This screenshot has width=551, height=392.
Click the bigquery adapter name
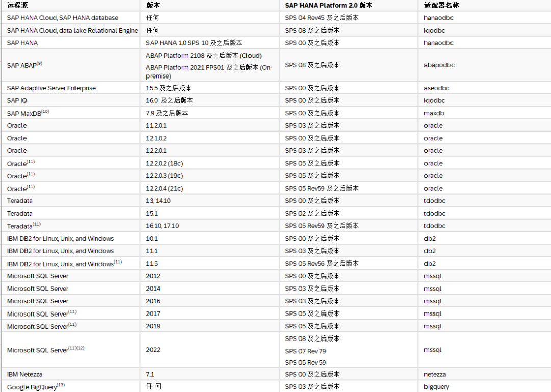click(436, 387)
